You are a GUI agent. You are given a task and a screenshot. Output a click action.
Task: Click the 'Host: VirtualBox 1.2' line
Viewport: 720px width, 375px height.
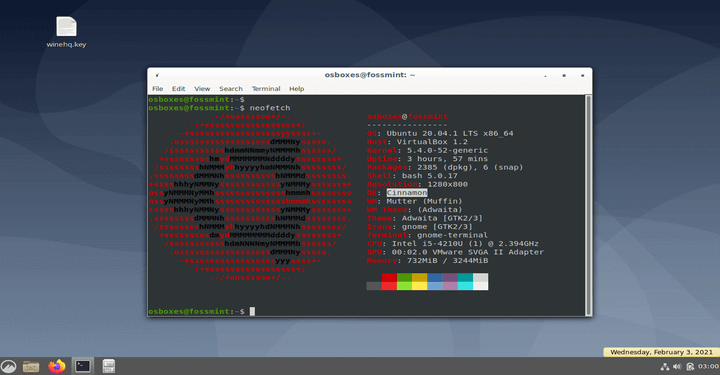417,142
